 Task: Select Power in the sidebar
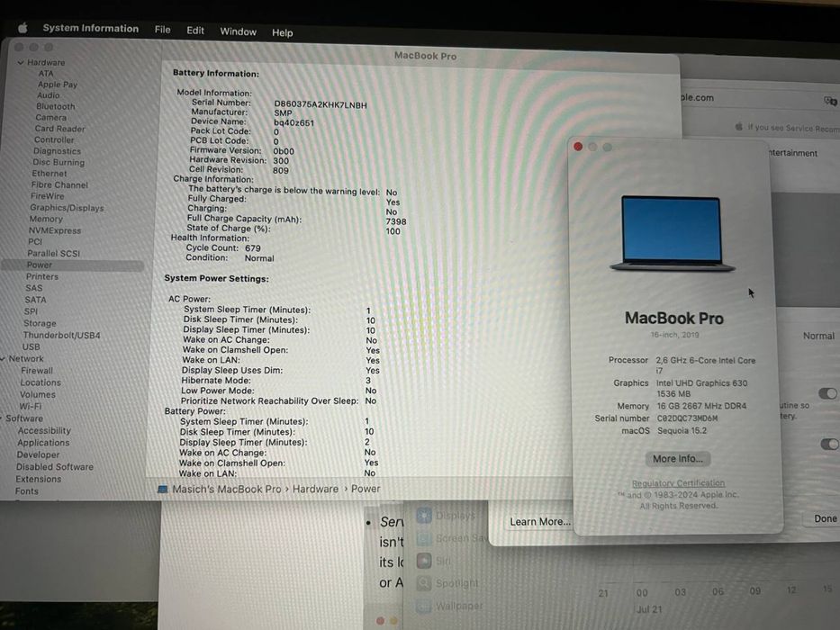coord(72,265)
